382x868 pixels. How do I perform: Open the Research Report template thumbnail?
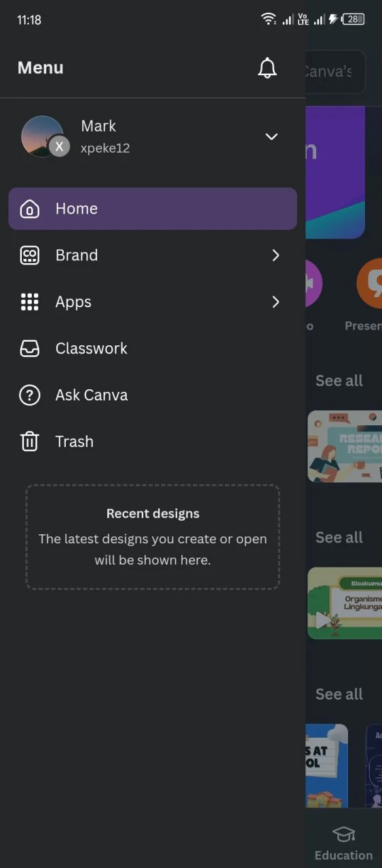click(345, 446)
